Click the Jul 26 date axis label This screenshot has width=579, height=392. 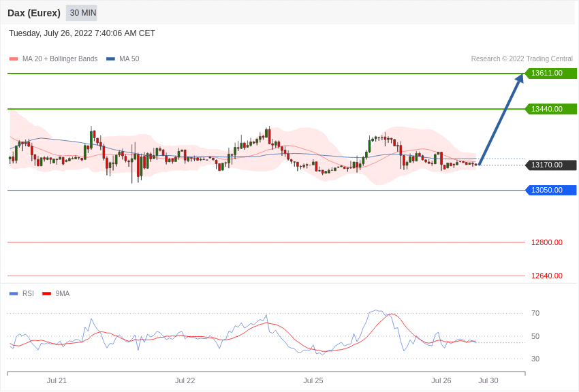pyautogui.click(x=441, y=380)
